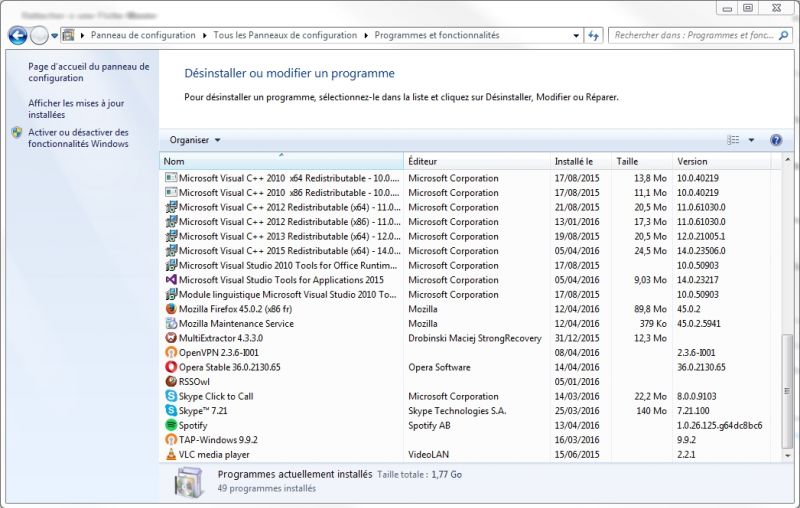800x508 pixels.
Task: Click Visual C++ 2012 Redistributable (x86) icon
Action: click(171, 221)
